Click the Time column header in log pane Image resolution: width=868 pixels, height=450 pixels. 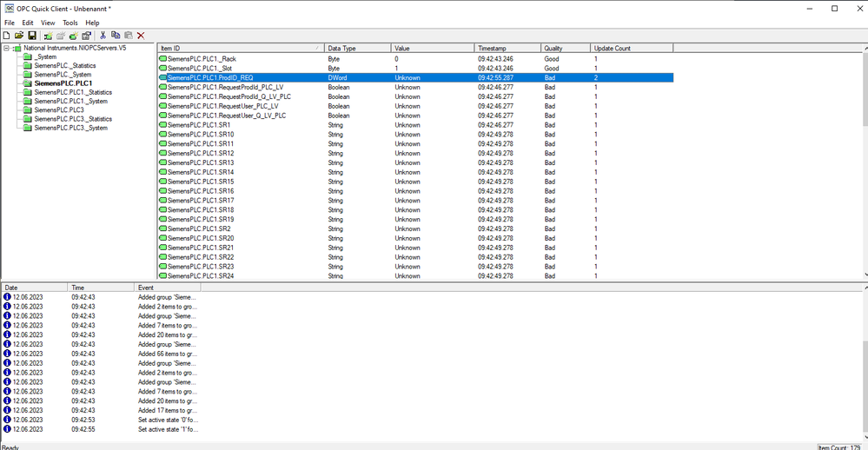point(102,288)
